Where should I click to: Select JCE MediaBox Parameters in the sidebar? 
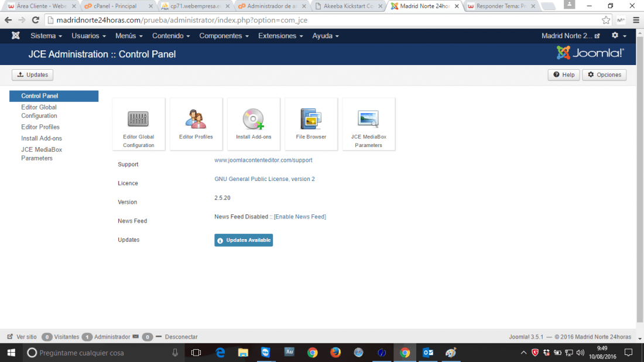coord(42,153)
